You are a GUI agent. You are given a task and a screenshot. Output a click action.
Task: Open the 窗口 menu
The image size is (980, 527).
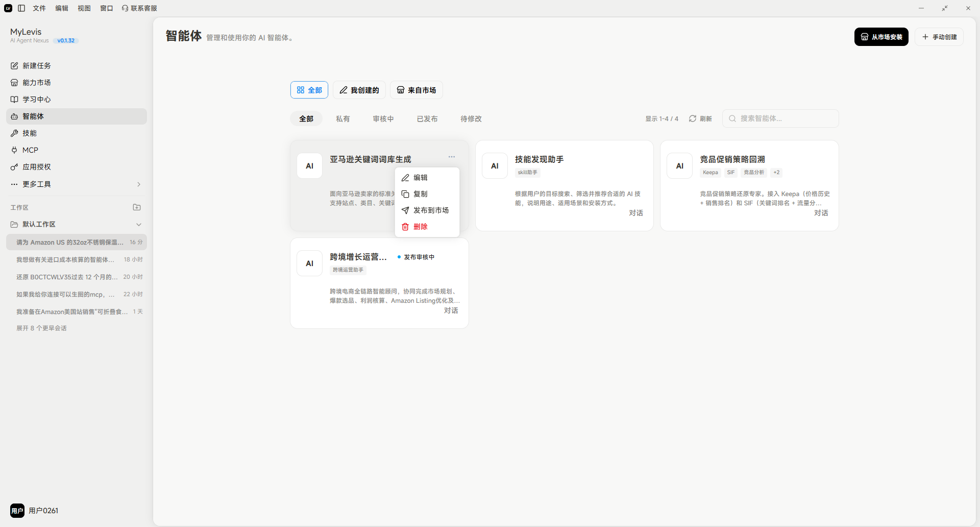coord(107,8)
